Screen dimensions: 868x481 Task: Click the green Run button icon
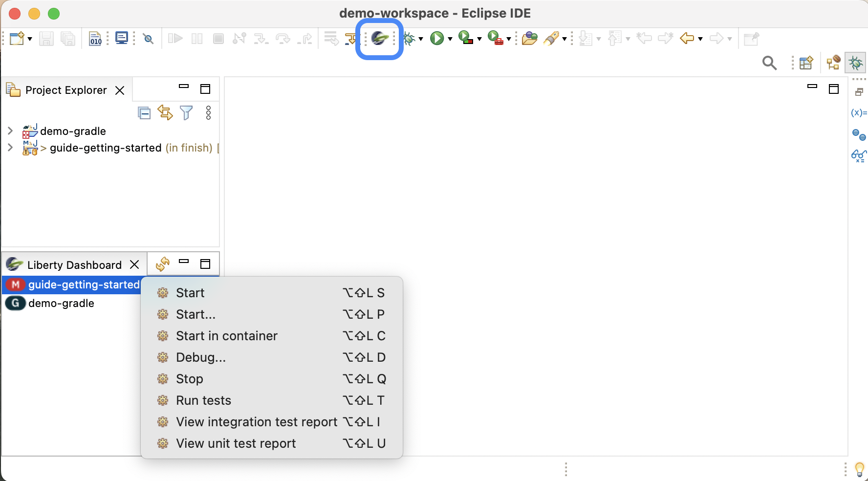tap(437, 38)
